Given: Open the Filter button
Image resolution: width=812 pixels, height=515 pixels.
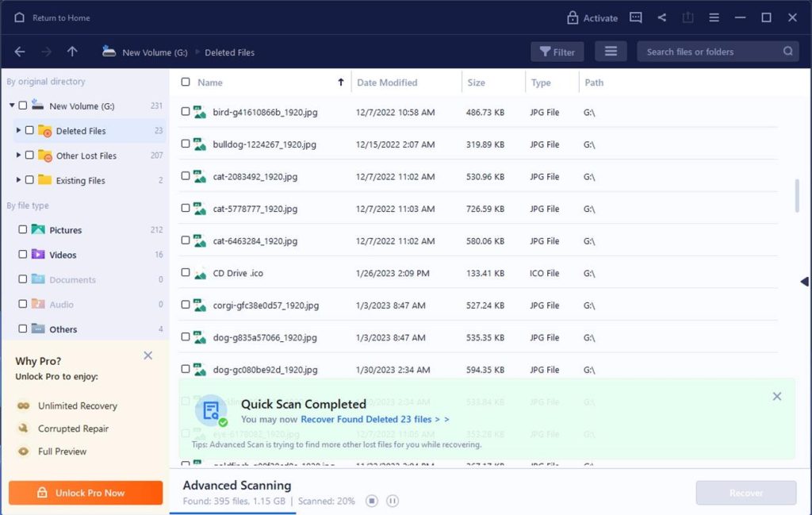Looking at the screenshot, I should pyautogui.click(x=557, y=52).
